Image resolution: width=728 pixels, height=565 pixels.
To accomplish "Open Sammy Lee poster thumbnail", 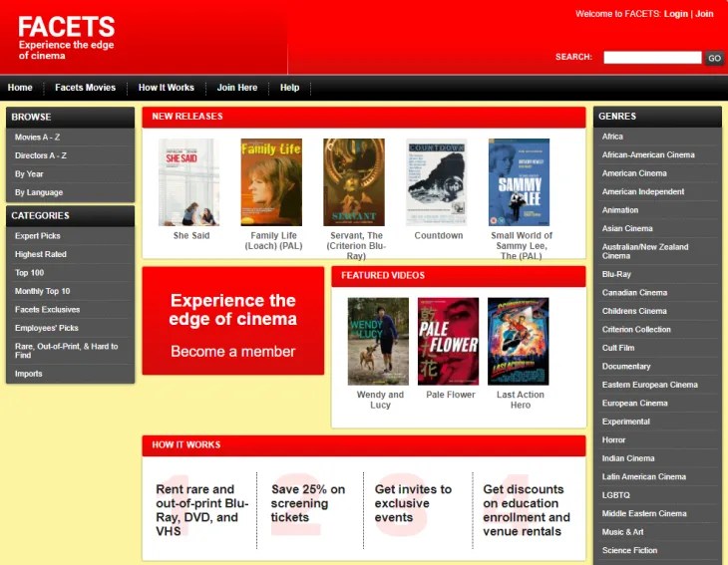I will (519, 182).
